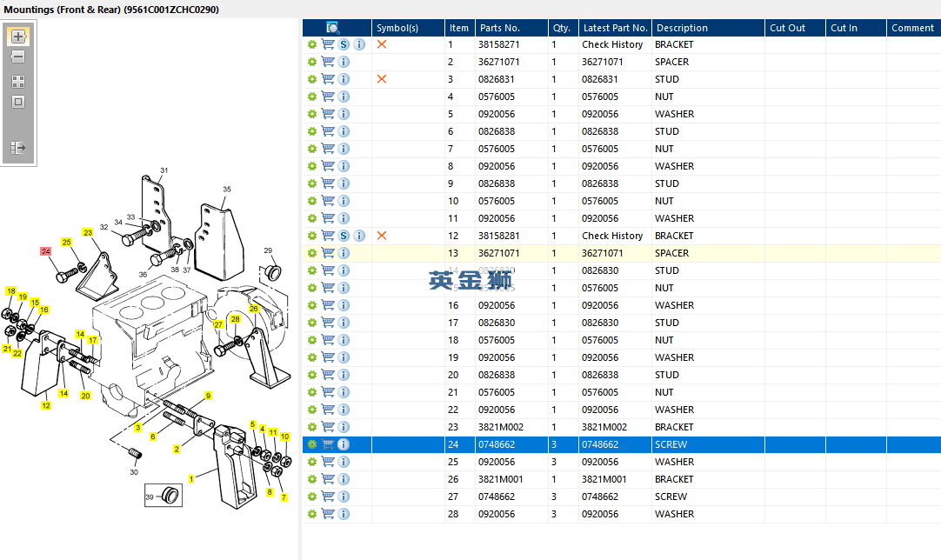Click the green gear icon for item 8 WASHER

pyautogui.click(x=311, y=166)
